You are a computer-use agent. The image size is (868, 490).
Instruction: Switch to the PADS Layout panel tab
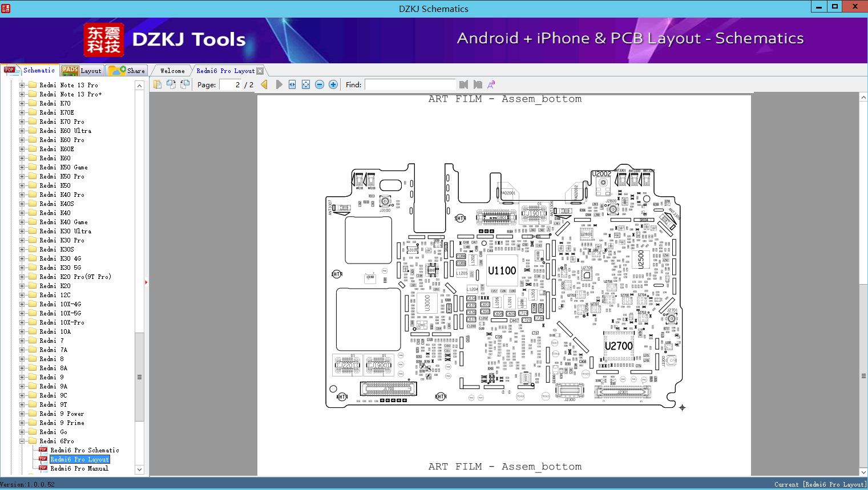pos(82,71)
